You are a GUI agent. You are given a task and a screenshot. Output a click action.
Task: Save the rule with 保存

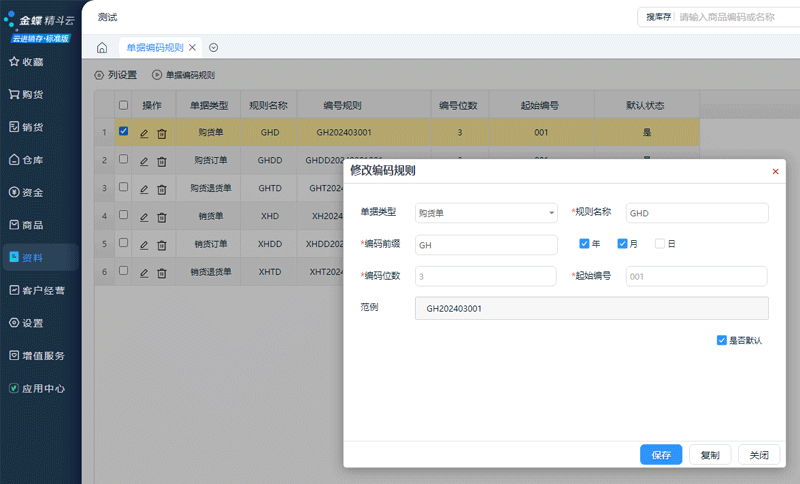click(661, 454)
